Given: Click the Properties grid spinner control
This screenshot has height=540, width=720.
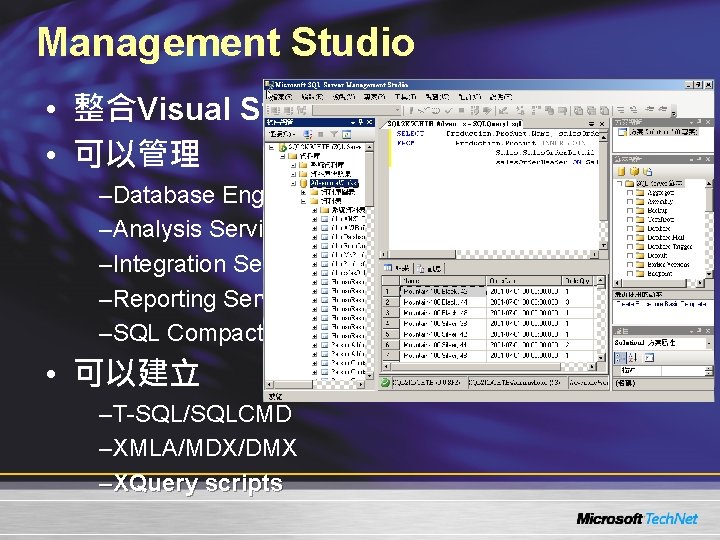Looking at the screenshot, I should click(709, 371).
